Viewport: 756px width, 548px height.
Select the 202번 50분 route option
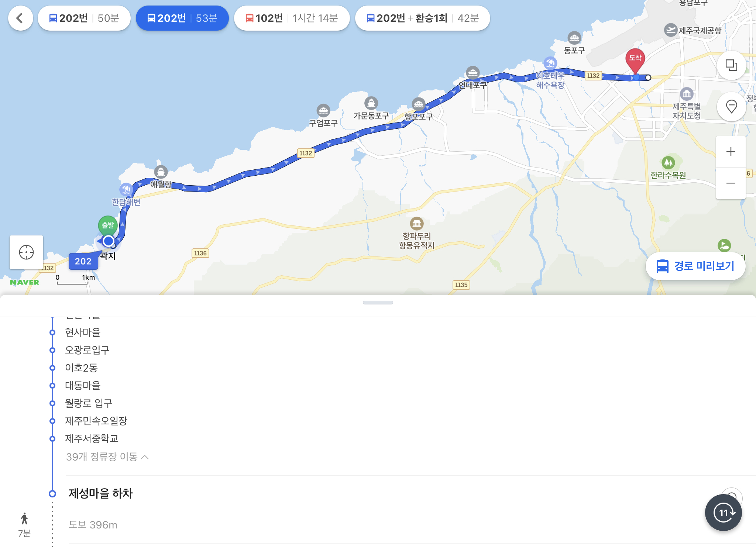click(84, 18)
